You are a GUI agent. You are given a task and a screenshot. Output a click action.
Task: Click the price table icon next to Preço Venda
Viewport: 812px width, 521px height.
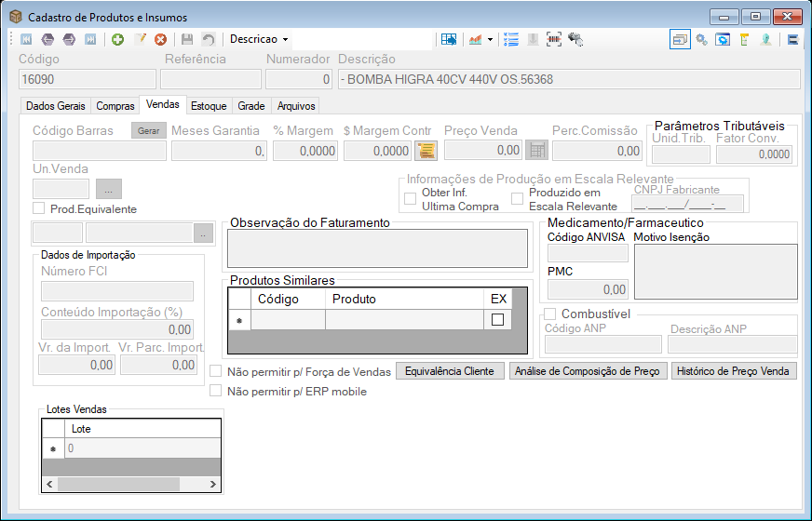tap(537, 151)
